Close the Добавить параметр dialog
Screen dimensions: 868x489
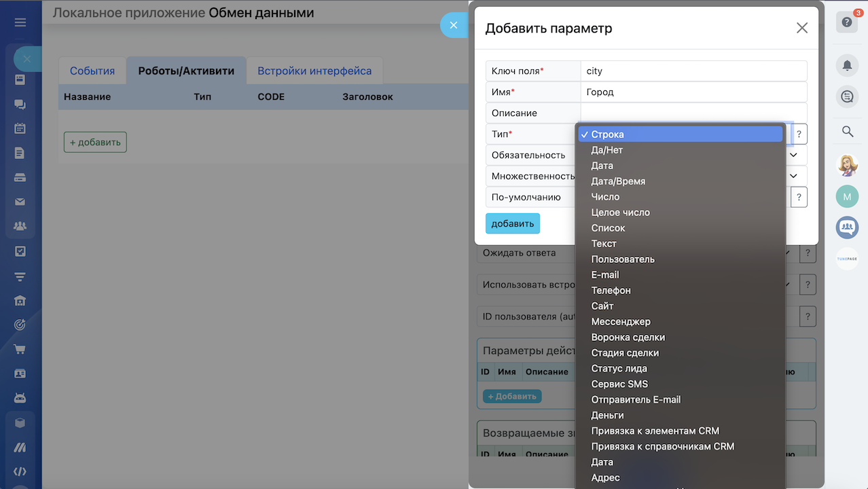coord(802,28)
